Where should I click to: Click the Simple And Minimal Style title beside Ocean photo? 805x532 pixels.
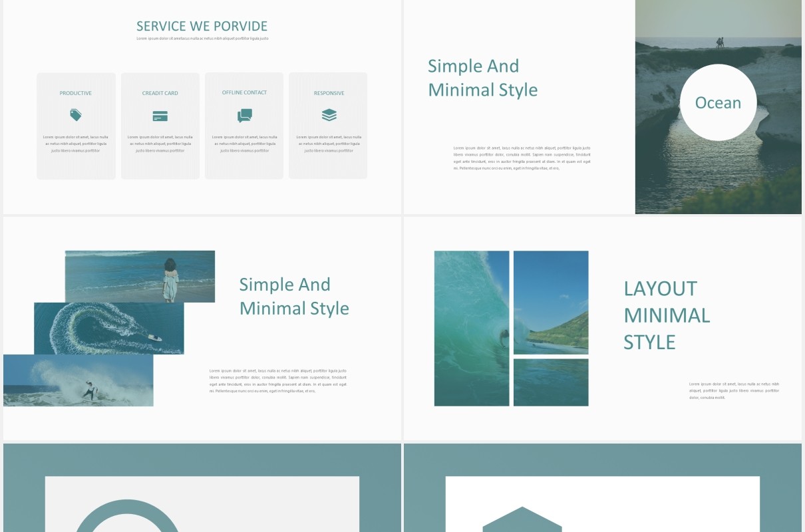coord(482,78)
